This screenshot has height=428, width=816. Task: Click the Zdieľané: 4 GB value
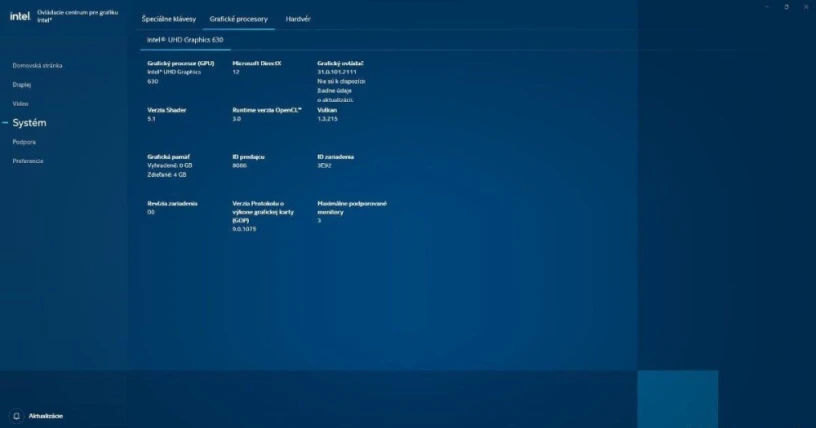167,175
